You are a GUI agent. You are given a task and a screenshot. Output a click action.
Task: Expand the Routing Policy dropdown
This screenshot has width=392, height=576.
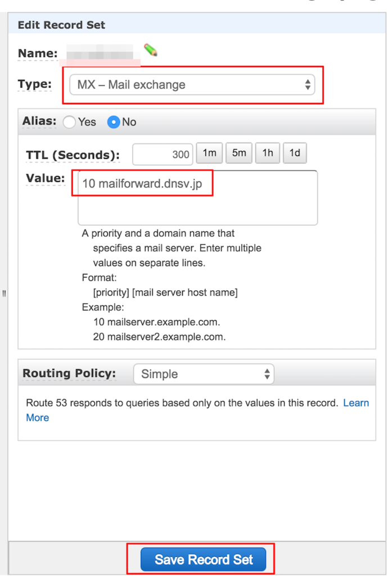204,374
